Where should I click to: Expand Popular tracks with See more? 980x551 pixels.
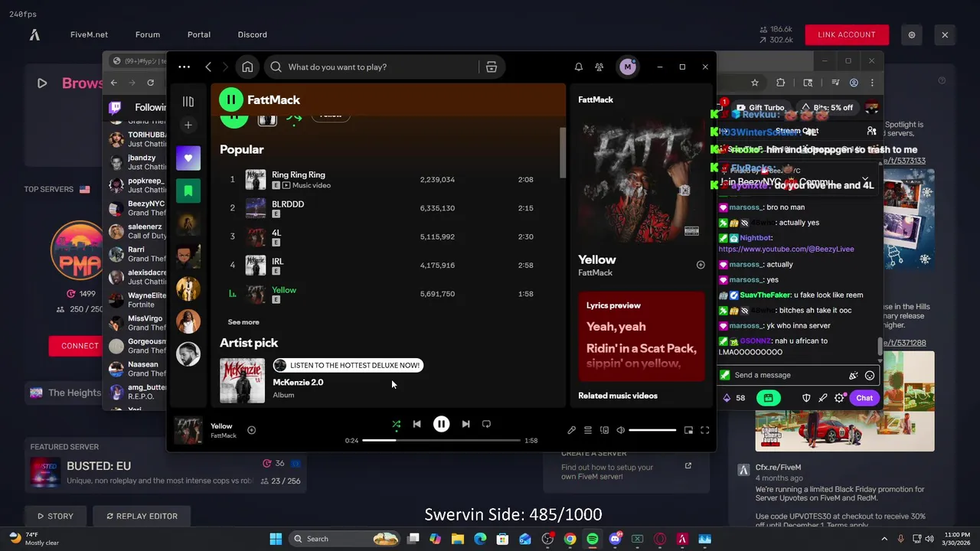pyautogui.click(x=243, y=322)
